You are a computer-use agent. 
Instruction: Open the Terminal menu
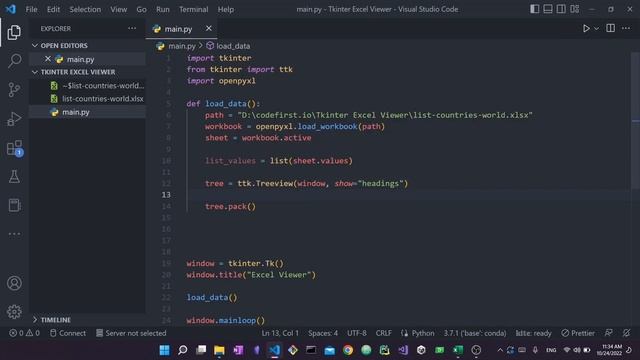(193, 9)
